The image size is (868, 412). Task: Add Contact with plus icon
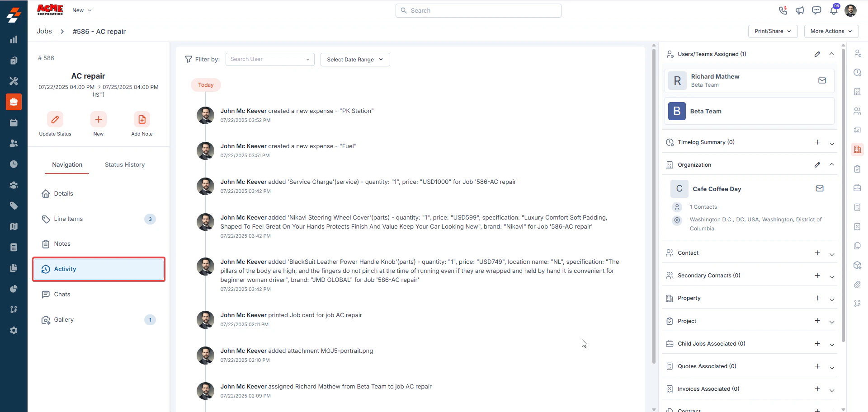point(817,253)
